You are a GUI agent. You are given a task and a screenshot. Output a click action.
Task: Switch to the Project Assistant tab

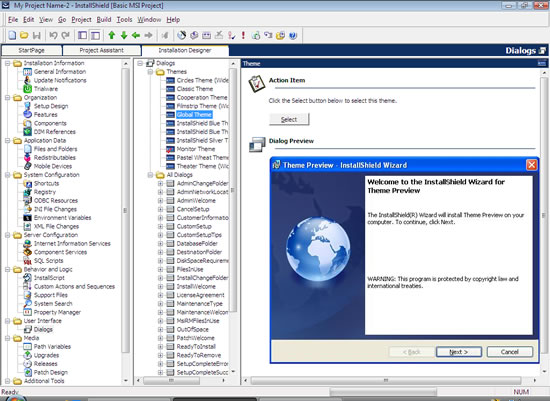[101, 51]
